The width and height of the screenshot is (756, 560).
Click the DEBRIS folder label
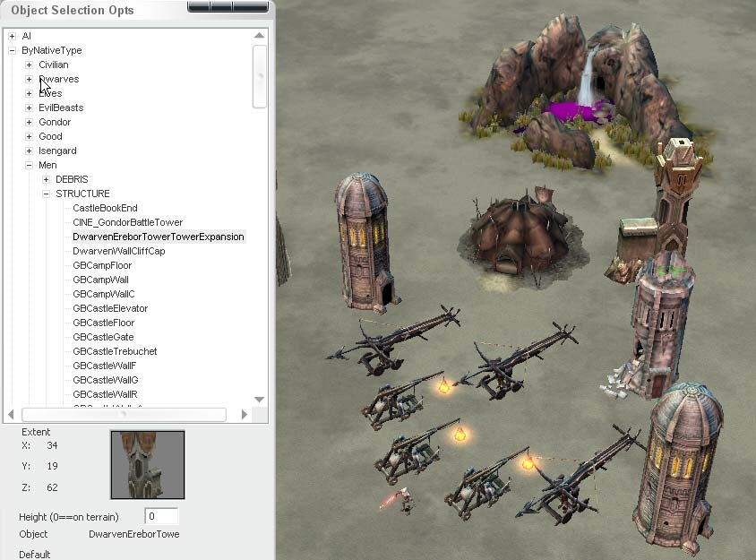pos(72,179)
